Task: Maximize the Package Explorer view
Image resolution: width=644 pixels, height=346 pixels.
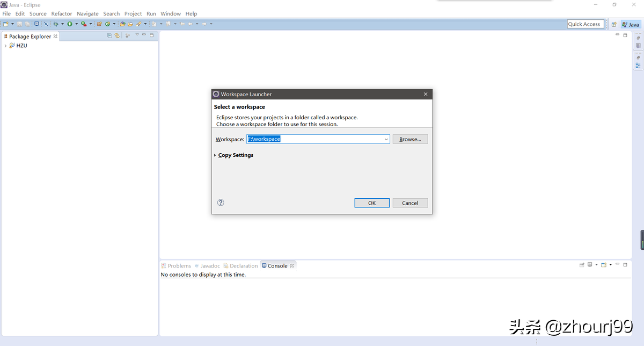Action: [x=152, y=35]
